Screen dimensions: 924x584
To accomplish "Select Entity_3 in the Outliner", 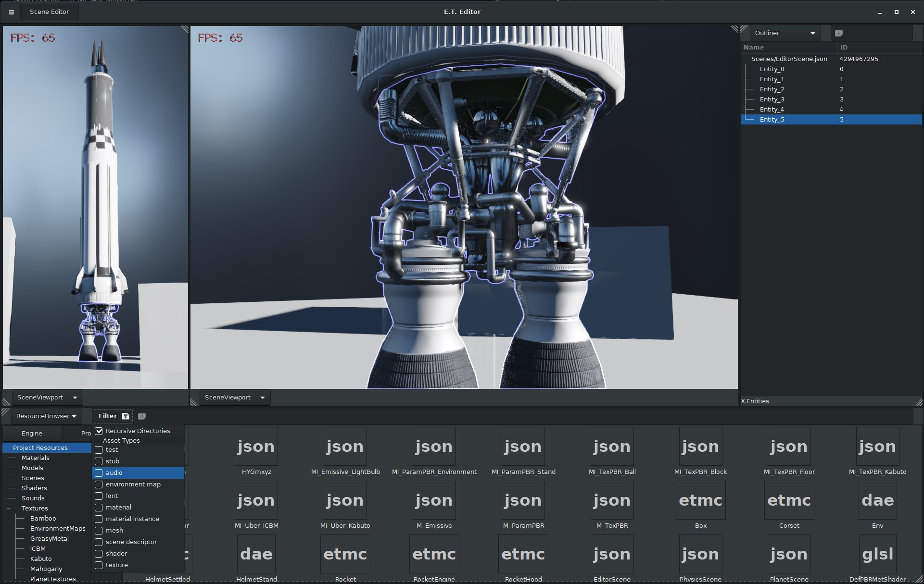I will click(772, 99).
